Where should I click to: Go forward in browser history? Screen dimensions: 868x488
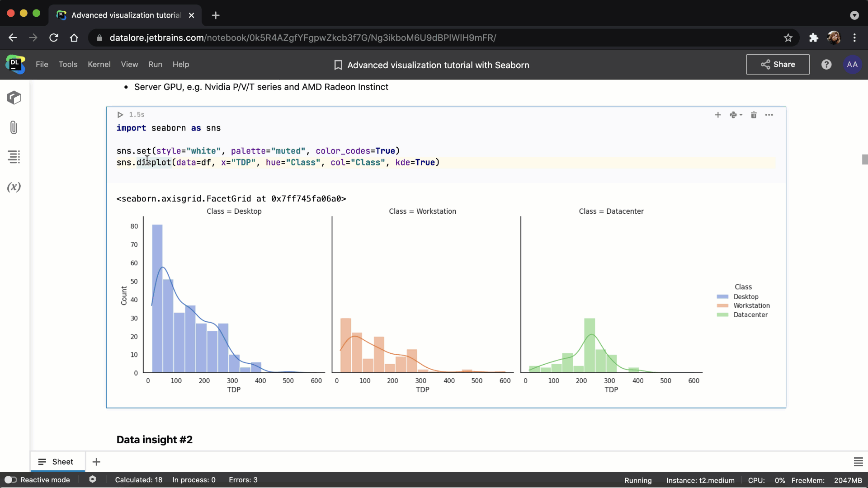point(33,38)
